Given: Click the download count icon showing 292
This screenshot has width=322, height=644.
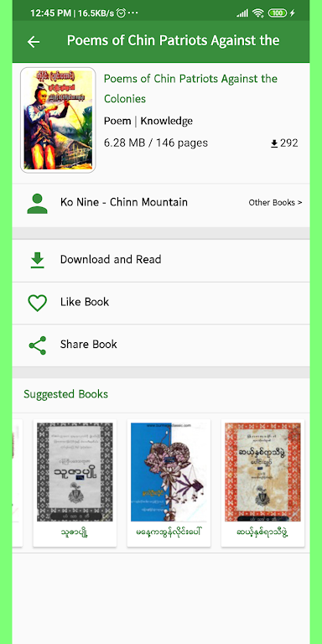Looking at the screenshot, I should [x=274, y=143].
